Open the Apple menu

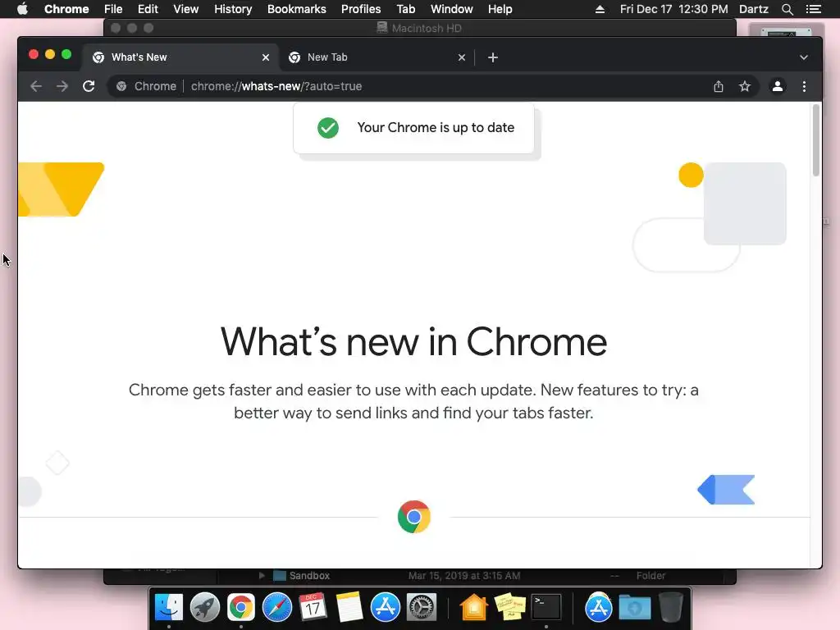pos(22,9)
